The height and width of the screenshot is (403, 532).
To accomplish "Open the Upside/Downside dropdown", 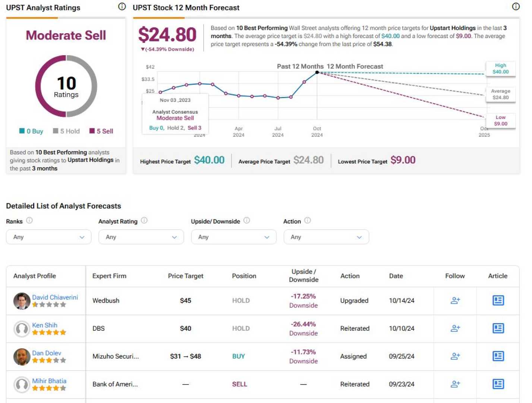I will pos(234,237).
